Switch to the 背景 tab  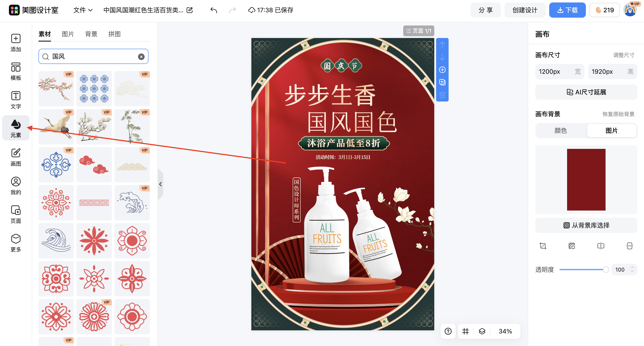point(91,34)
